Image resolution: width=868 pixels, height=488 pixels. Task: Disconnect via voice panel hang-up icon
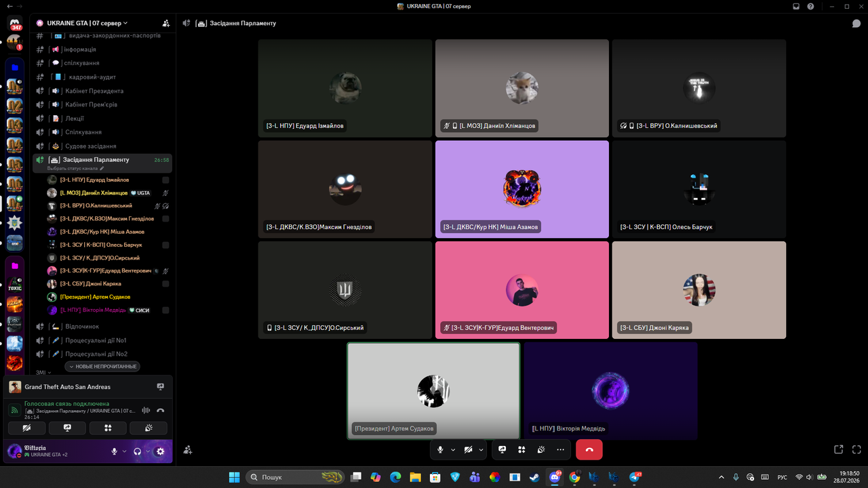point(161,410)
